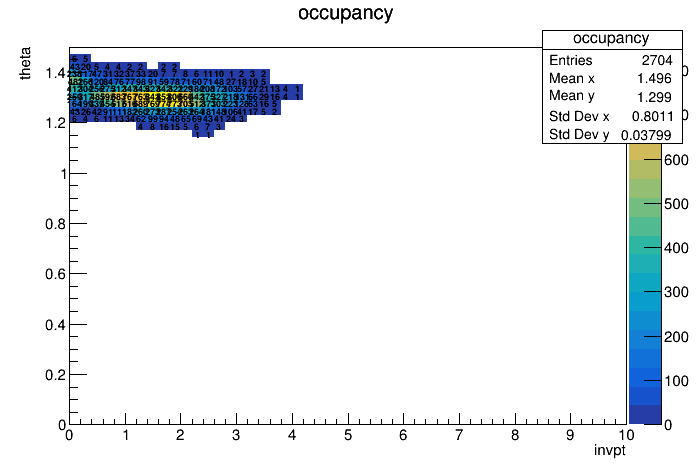Click the y-axis tick label "0.8"
Viewport: 696px width, 472px height.
pos(55,224)
